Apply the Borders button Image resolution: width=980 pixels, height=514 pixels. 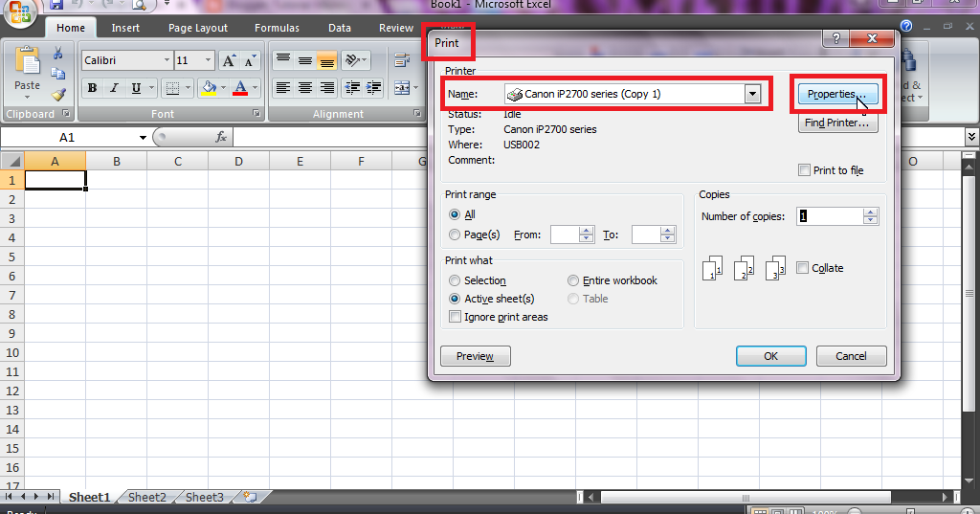coord(172,88)
